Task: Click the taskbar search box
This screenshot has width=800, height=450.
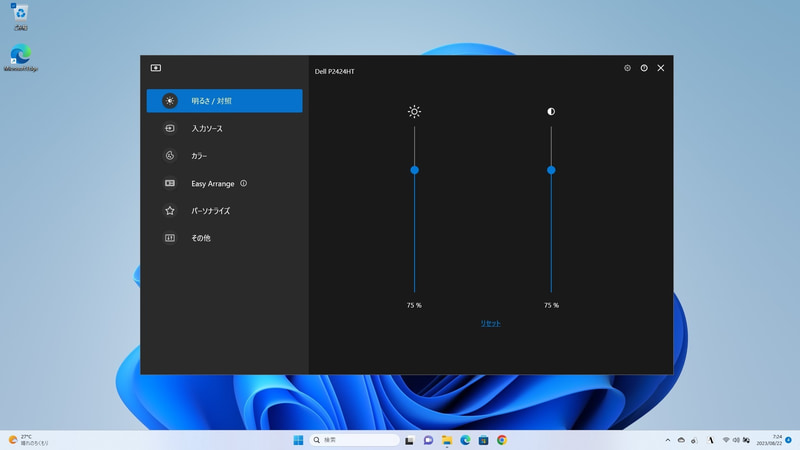Action: 355,440
